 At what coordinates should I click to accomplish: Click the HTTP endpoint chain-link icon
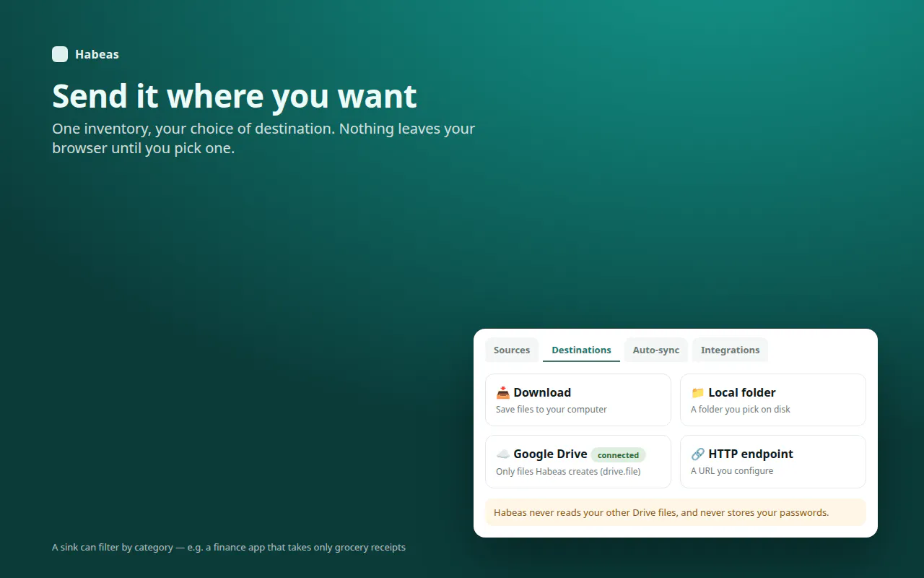(698, 454)
